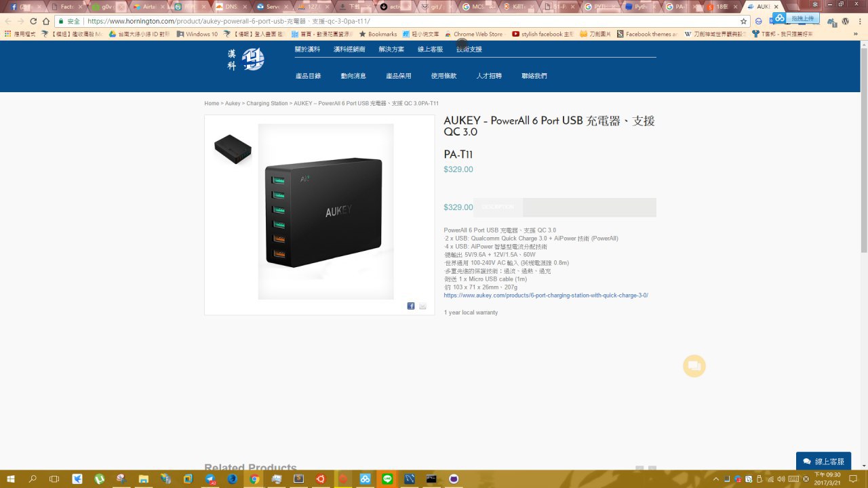Open the Bookmarks folder in bookmarks bar
868x488 pixels.
point(378,34)
